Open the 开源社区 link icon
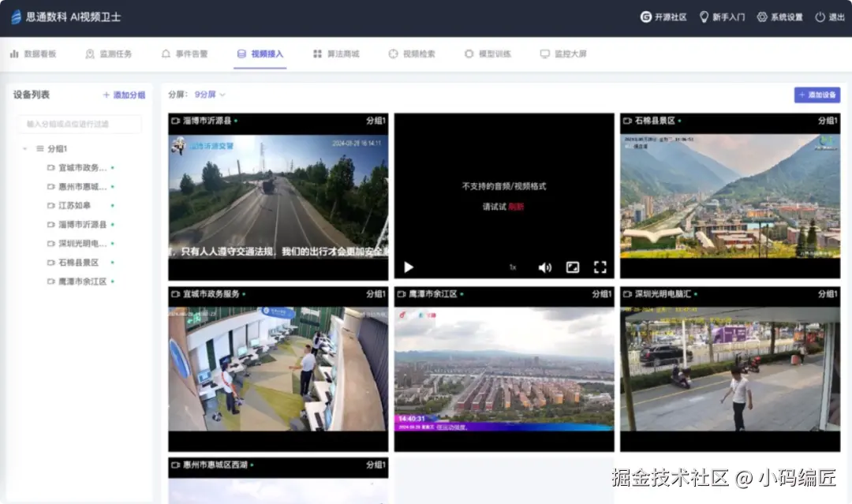852x504 pixels. click(645, 17)
